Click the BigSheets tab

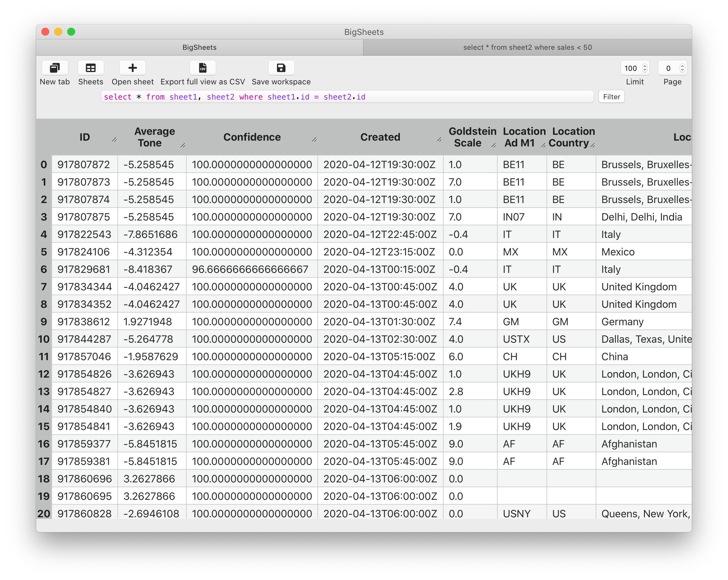(x=201, y=47)
